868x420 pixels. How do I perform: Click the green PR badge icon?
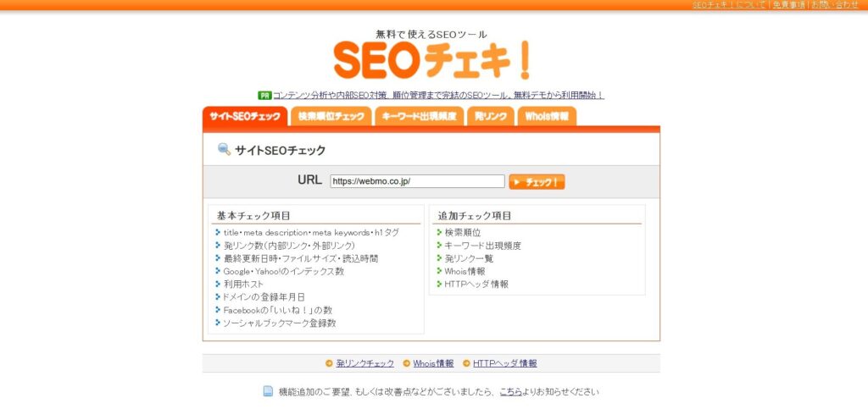[264, 96]
